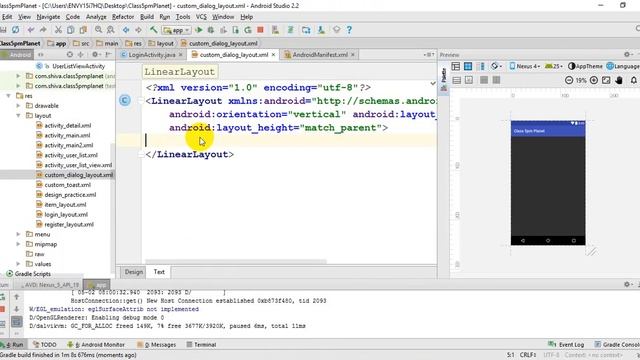The image size is (640, 360).
Task: Toggle the blueprint view in Preview
Action: tap(468, 66)
